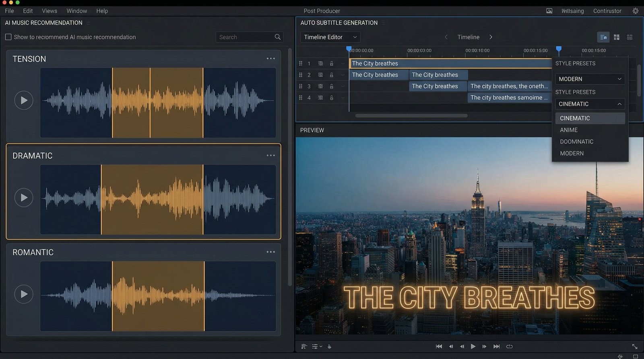The height and width of the screenshot is (359, 644).
Task: Go to previous Timeline with left arrow
Action: tap(446, 37)
